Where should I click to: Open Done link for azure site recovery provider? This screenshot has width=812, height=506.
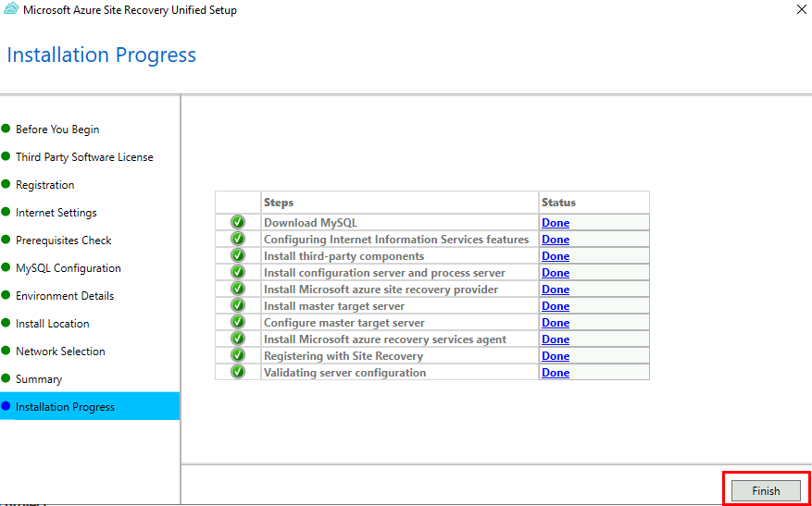tap(556, 290)
